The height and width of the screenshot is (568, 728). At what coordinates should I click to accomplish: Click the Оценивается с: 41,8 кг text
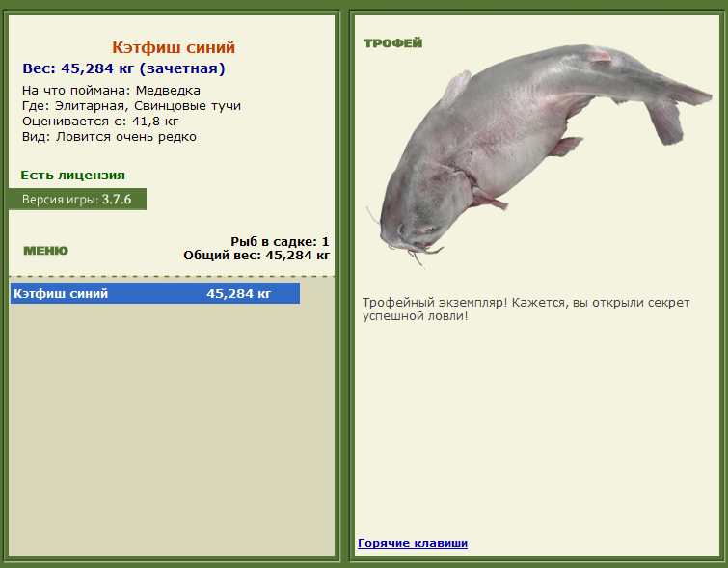pos(100,122)
